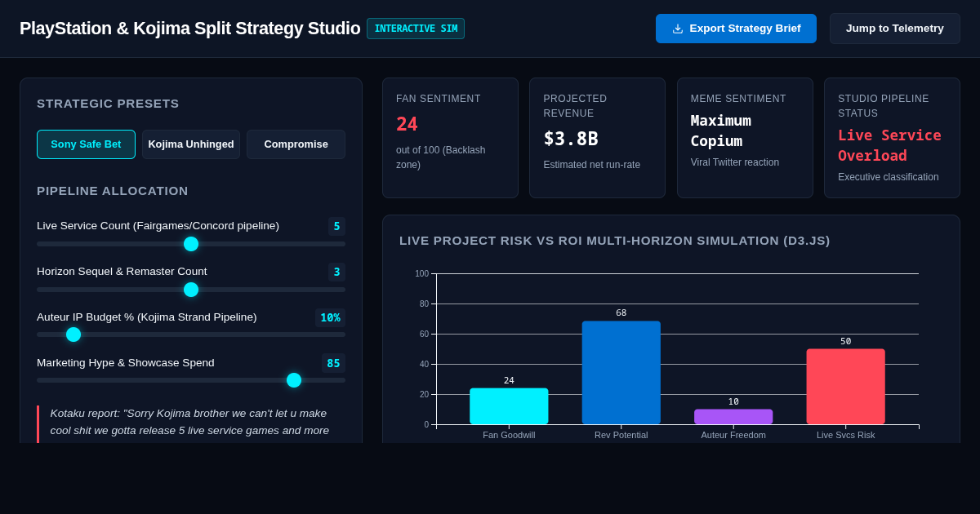This screenshot has height=514, width=980.
Task: Click the Horizon Sequel & Remaster Count slider
Action: point(191,290)
